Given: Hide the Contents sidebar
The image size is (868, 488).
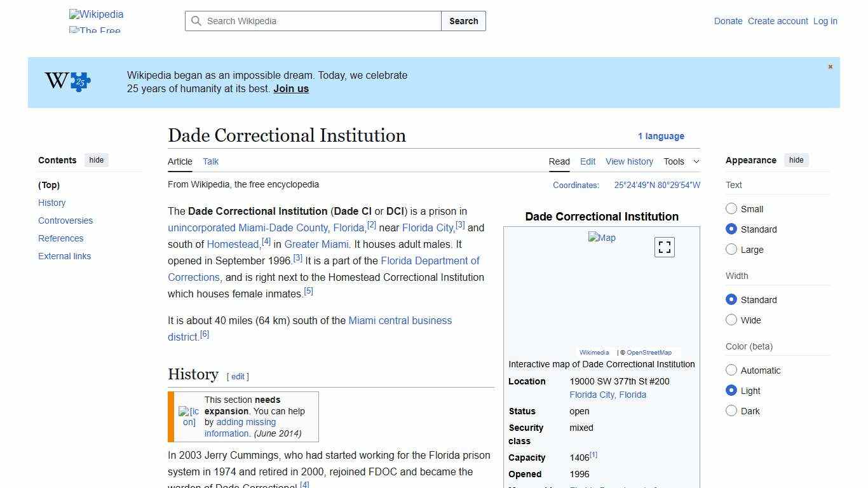Looking at the screenshot, I should 96,160.
